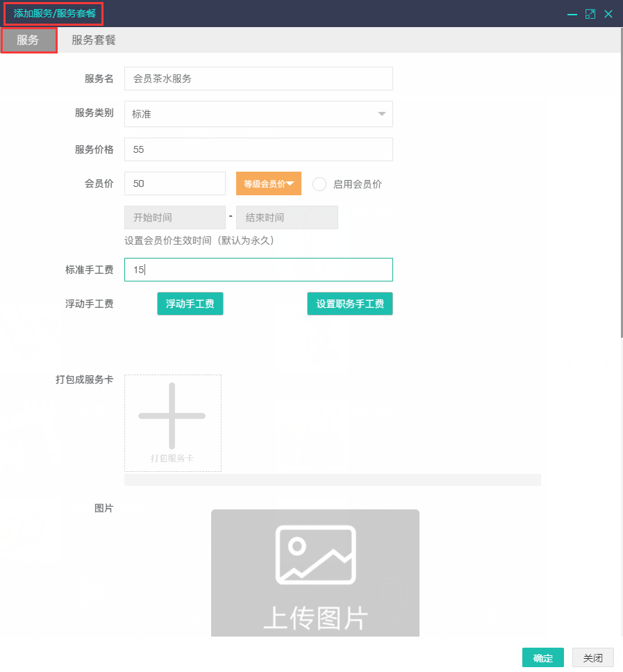Switch to the 服务 tab
The height and width of the screenshot is (672, 623).
(x=28, y=40)
